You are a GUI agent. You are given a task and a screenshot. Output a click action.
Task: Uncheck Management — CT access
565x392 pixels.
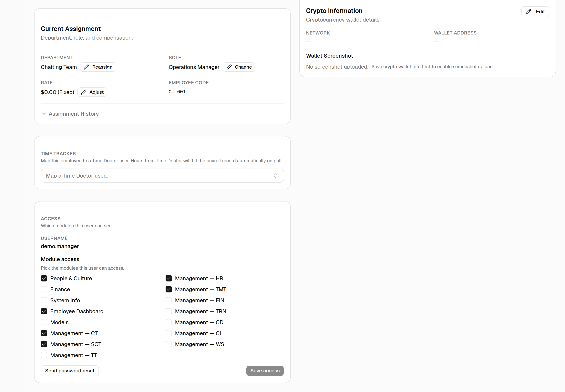click(44, 333)
